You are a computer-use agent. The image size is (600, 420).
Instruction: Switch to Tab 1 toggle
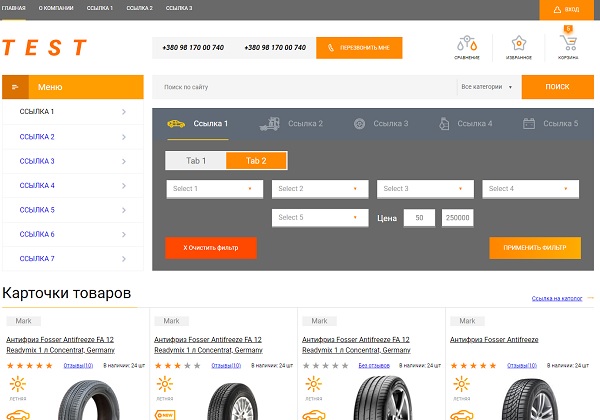point(196,161)
